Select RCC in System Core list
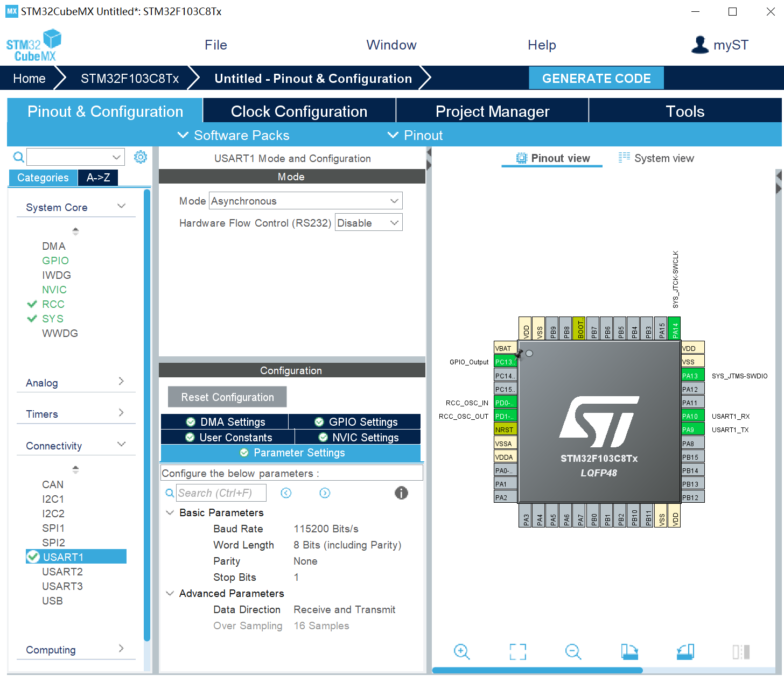This screenshot has width=784, height=682. 53,304
